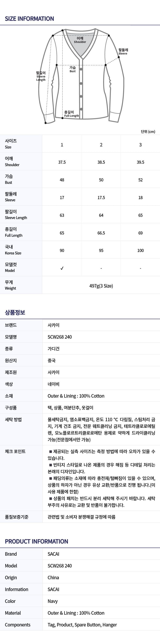Image resolution: width=160 pixels, height=644 pixels.
Task: Click the Korean model name SCW268 240
Action: [x=60, y=337]
